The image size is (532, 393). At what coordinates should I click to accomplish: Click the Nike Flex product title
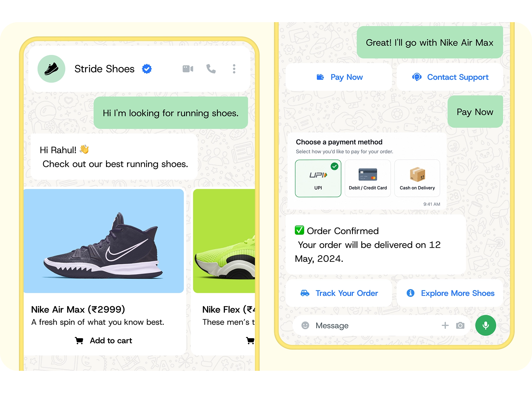[x=228, y=309]
